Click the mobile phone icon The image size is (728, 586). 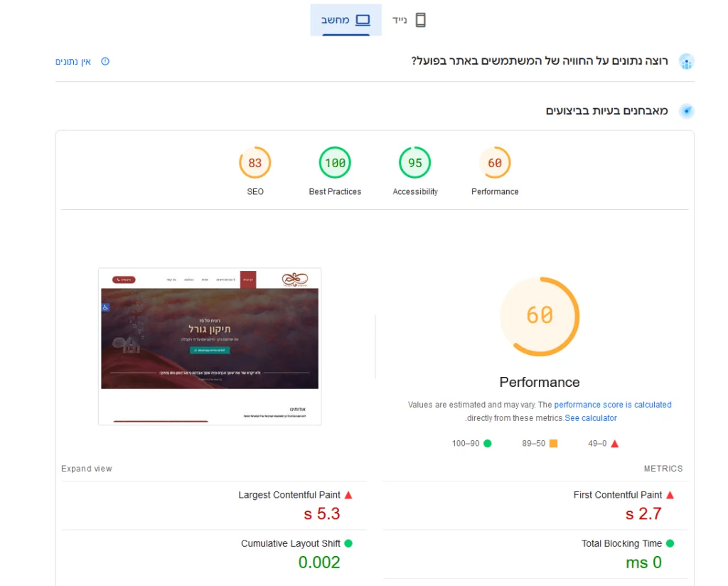pyautogui.click(x=420, y=20)
